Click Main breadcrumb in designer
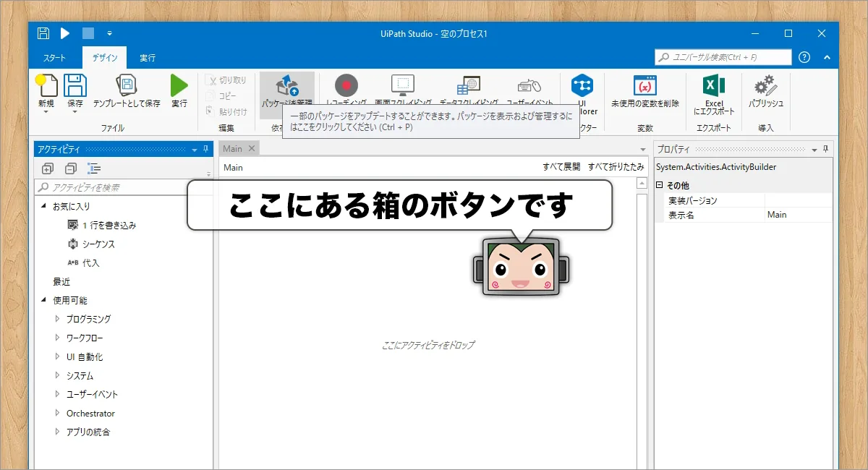The image size is (868, 470). pyautogui.click(x=233, y=168)
